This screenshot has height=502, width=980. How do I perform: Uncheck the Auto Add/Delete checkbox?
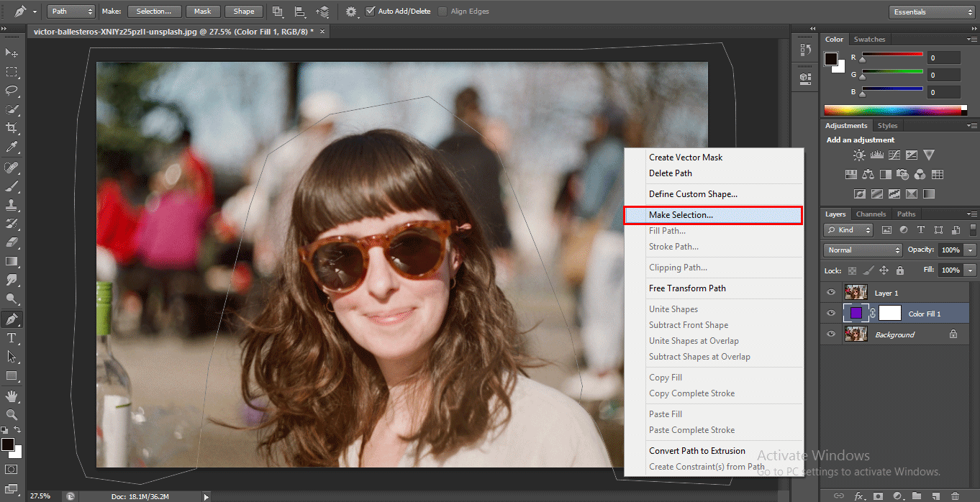point(371,12)
